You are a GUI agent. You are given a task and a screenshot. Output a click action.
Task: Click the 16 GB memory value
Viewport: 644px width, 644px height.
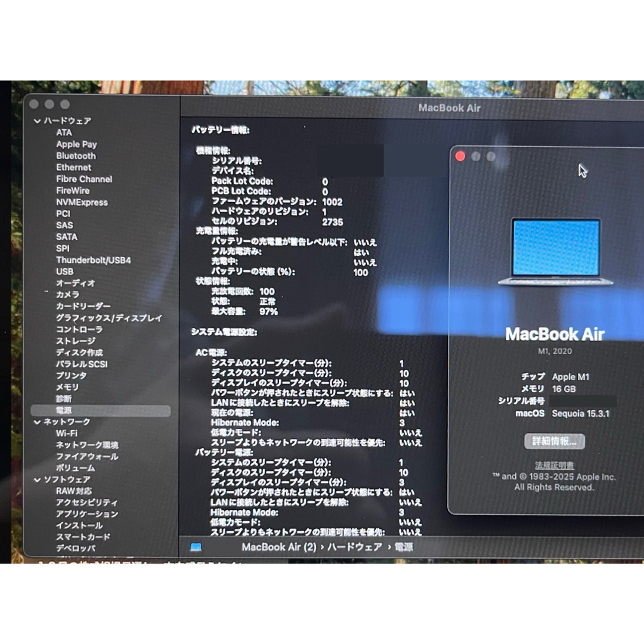click(x=564, y=389)
